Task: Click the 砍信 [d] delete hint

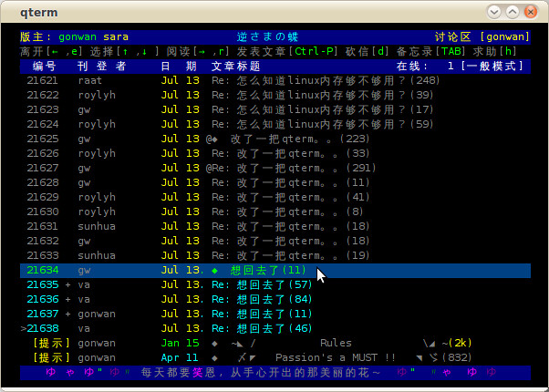Action: coord(368,51)
